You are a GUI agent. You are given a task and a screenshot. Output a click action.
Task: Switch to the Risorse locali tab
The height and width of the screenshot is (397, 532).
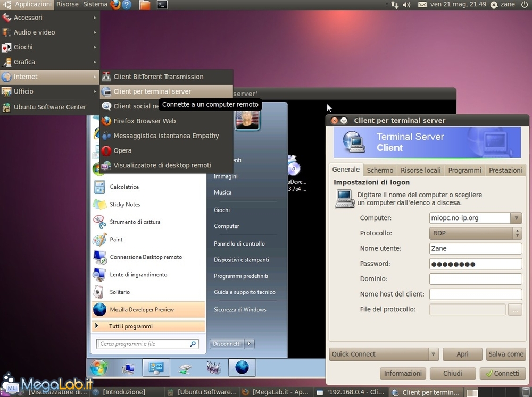click(420, 170)
